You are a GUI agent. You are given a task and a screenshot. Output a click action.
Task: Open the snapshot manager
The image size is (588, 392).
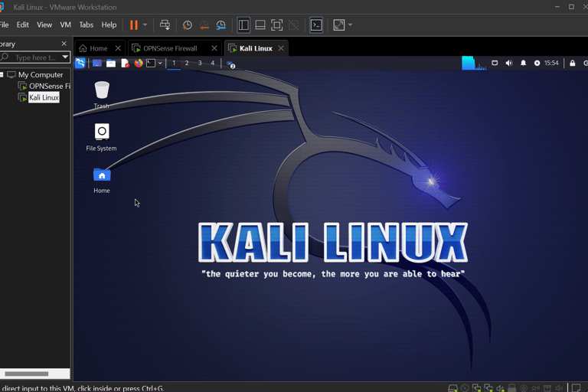[x=220, y=25]
